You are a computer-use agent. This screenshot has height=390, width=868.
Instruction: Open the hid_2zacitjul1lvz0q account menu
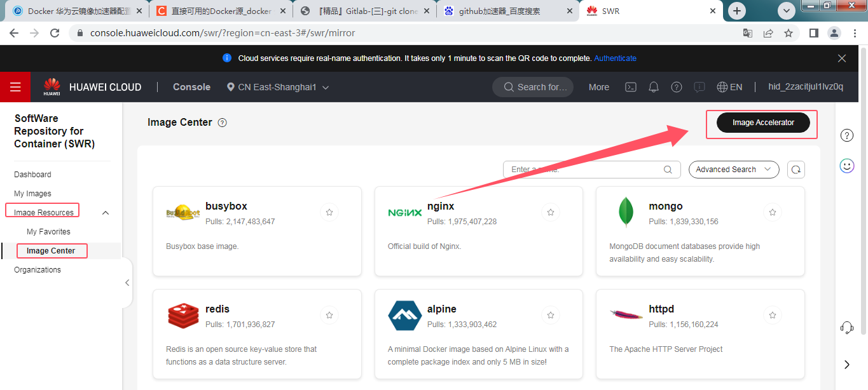806,87
